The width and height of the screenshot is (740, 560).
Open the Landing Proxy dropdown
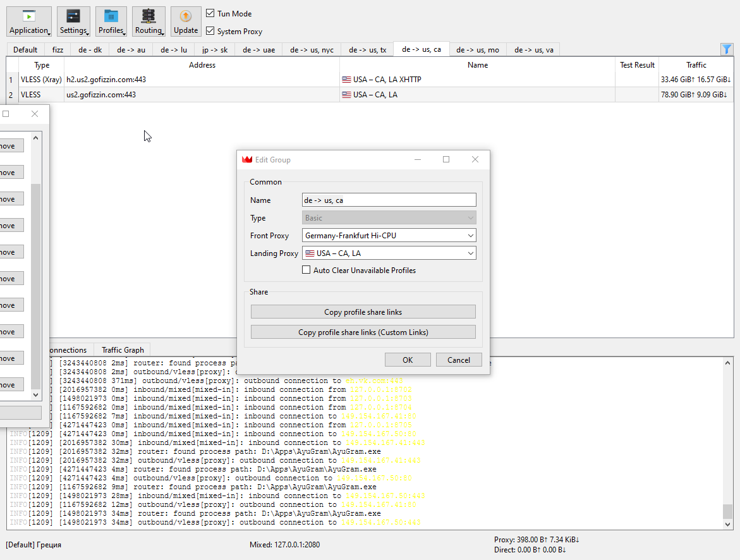[389, 253]
